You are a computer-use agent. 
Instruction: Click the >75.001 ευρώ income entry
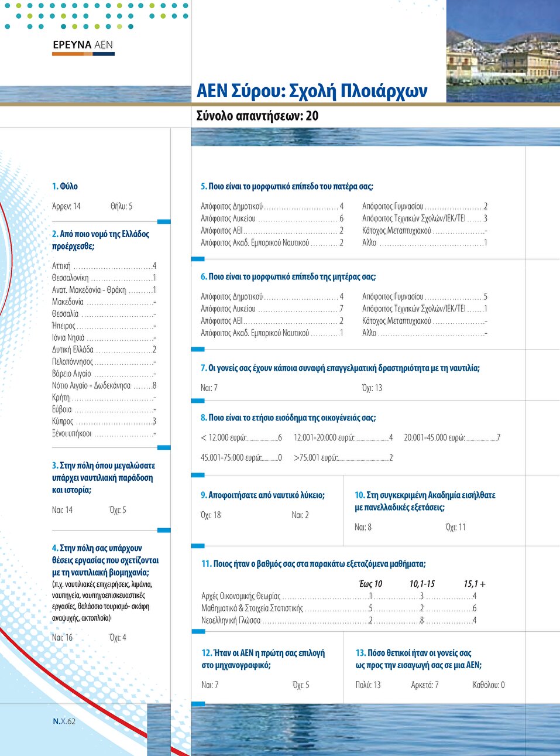(343, 457)
